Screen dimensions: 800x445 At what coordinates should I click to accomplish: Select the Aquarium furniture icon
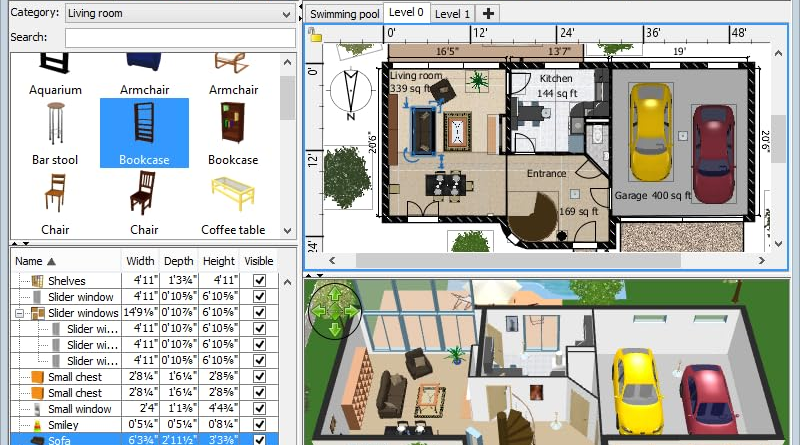pyautogui.click(x=54, y=65)
